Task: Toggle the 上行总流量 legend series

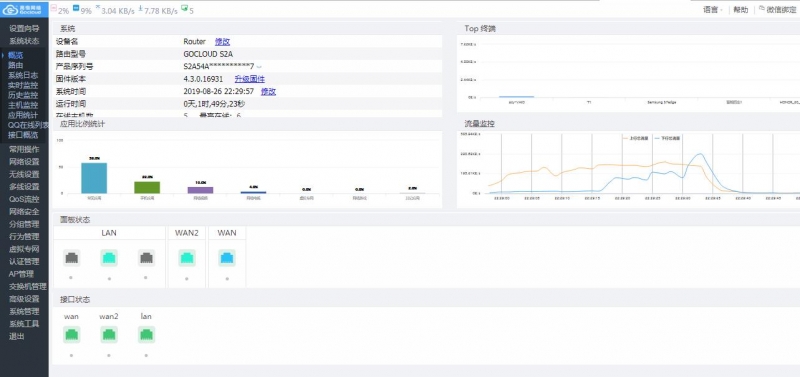Action: click(x=636, y=138)
